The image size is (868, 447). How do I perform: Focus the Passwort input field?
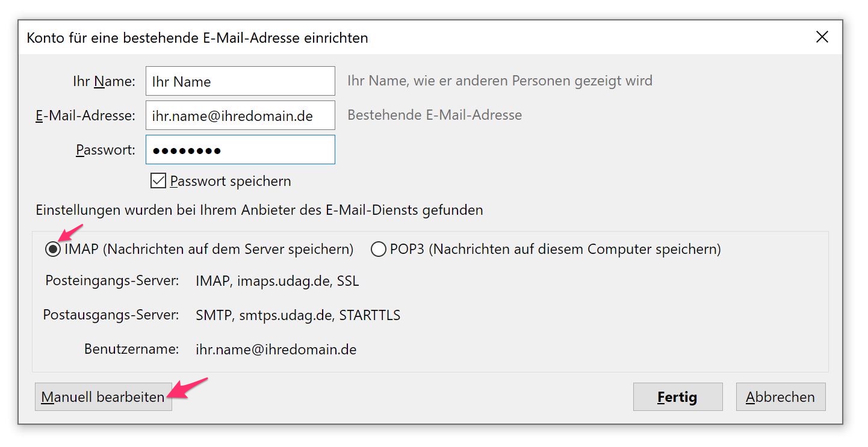pyautogui.click(x=240, y=150)
